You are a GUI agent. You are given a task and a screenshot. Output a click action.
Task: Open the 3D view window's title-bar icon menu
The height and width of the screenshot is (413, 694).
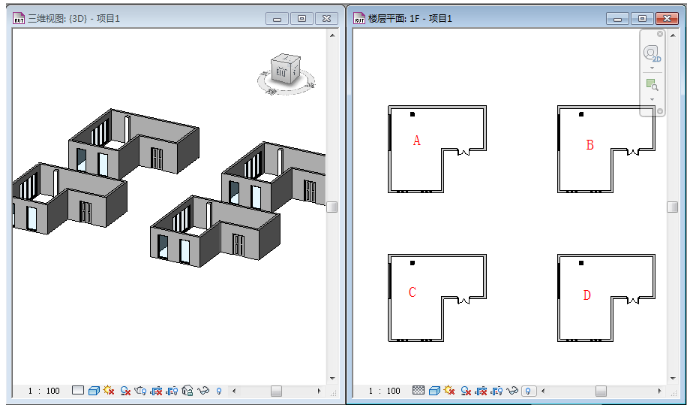tap(19, 19)
